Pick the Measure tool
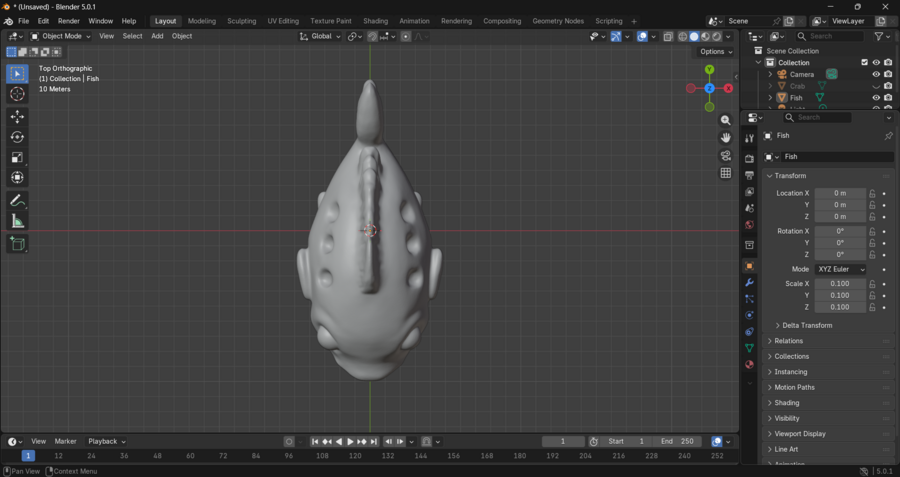The image size is (900, 477). [17, 221]
